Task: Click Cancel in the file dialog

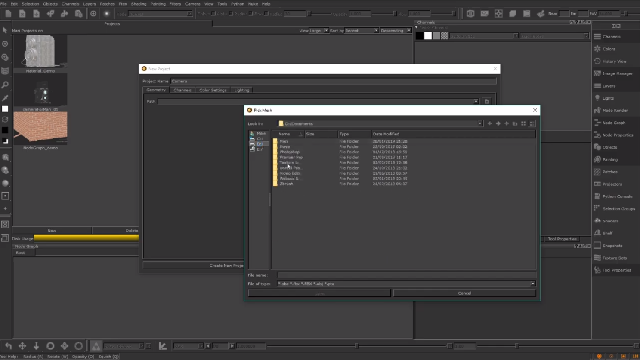Action: click(x=464, y=293)
